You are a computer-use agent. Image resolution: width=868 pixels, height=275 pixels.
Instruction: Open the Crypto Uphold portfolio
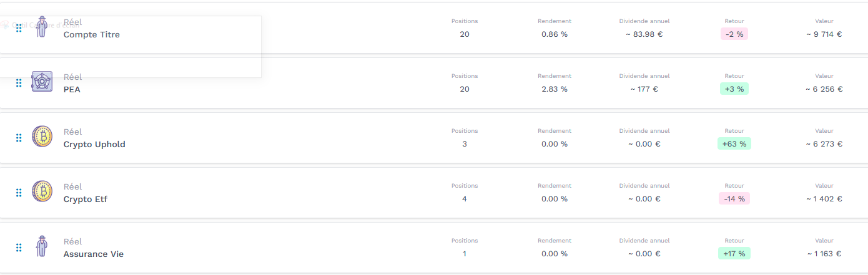click(94, 144)
